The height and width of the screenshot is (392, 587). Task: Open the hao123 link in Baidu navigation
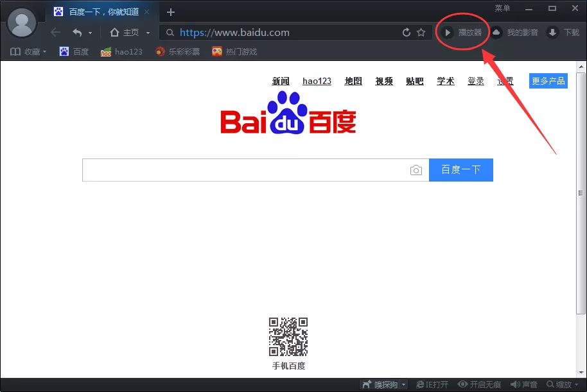[x=317, y=81]
